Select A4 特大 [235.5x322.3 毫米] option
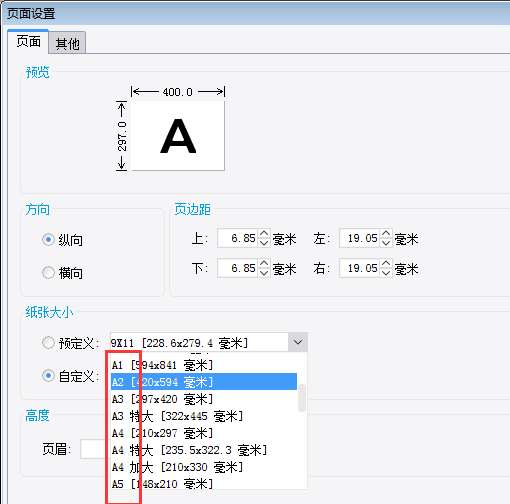Viewport: 510px width, 504px height. click(x=204, y=450)
